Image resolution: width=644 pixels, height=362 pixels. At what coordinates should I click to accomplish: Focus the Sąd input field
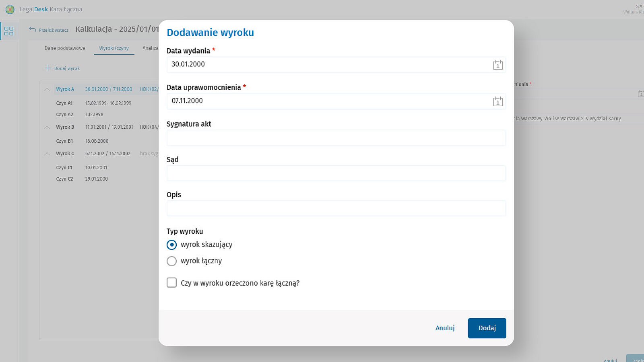pyautogui.click(x=336, y=173)
